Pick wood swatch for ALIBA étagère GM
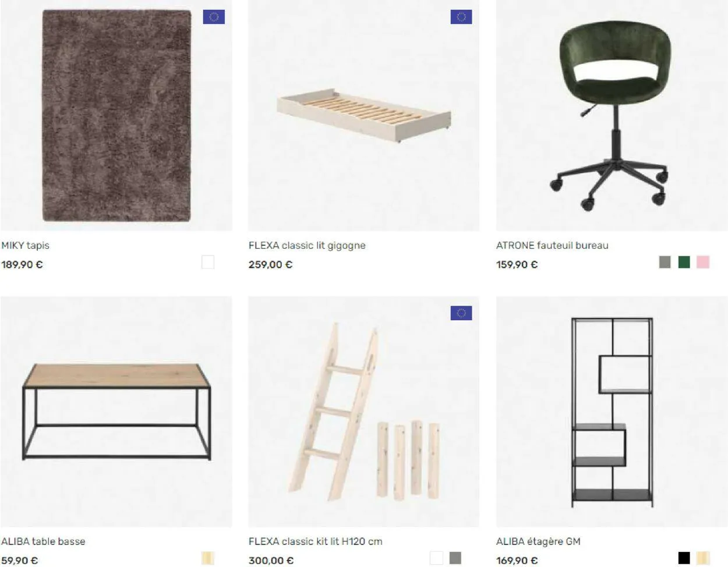The width and height of the screenshot is (728, 567). (x=703, y=558)
